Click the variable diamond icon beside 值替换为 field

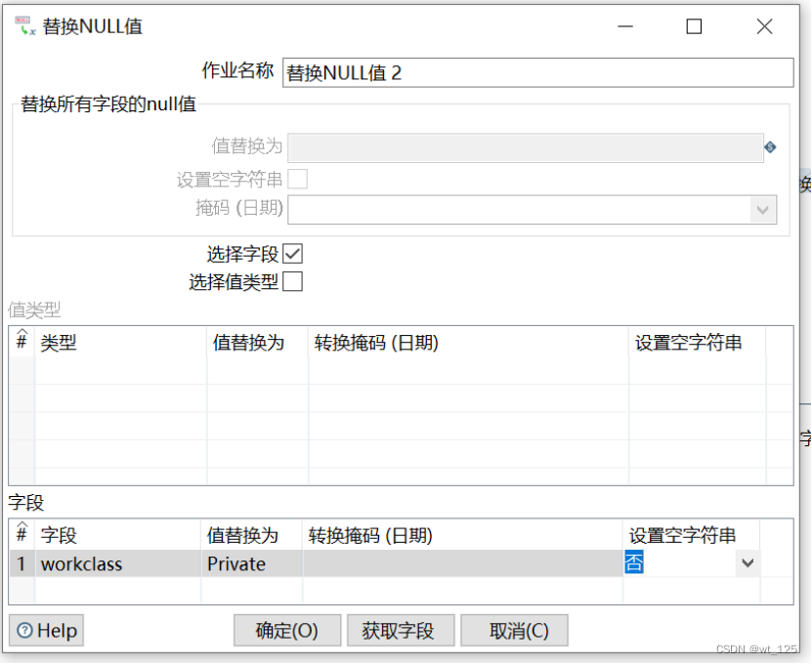coord(771,147)
